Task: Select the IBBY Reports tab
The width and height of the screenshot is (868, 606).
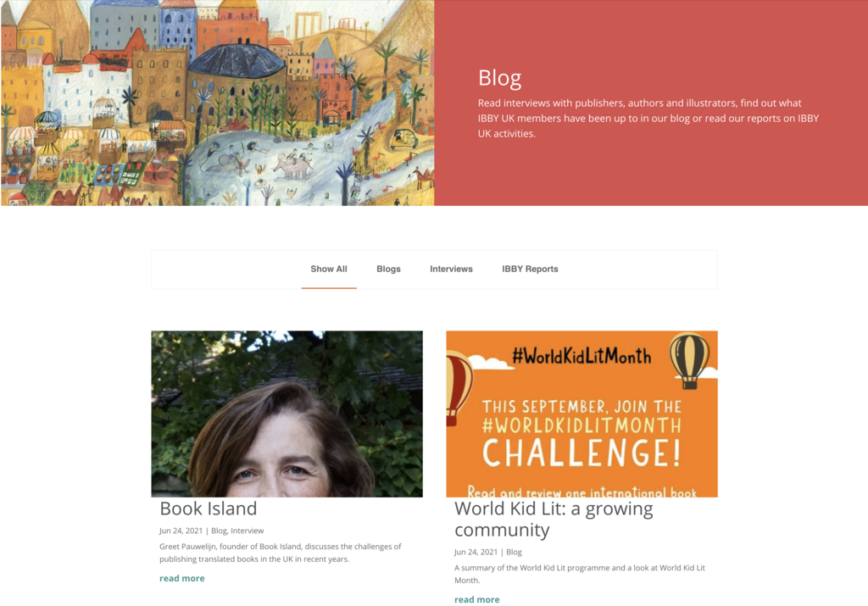Action: [530, 269]
